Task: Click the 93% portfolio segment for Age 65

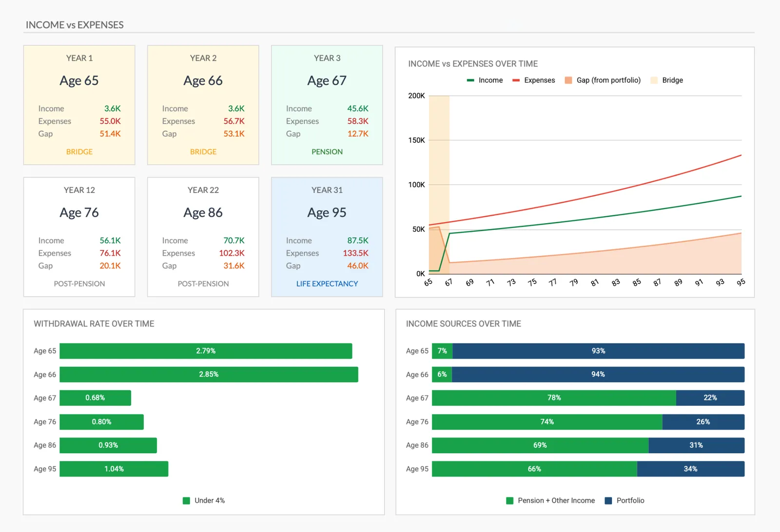Action: pos(598,351)
